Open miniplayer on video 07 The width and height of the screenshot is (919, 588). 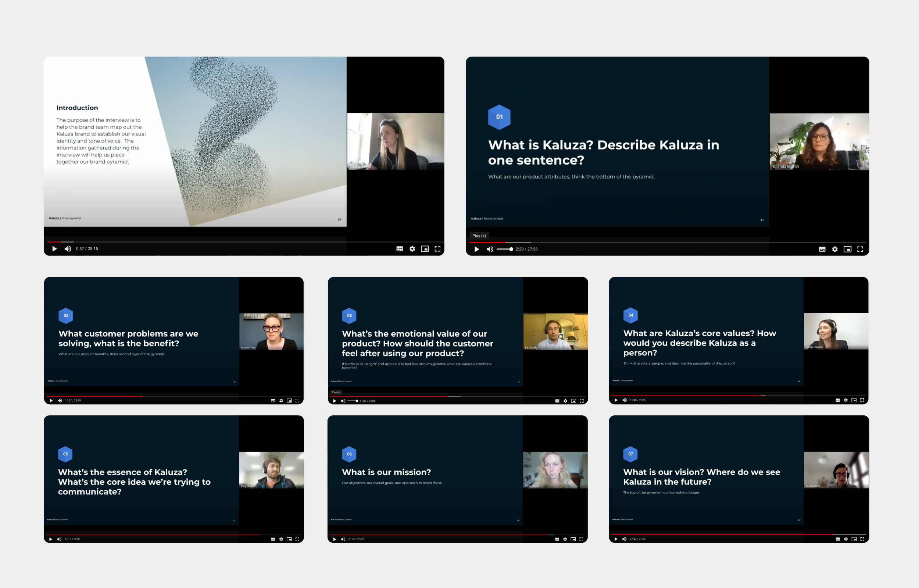click(x=854, y=539)
